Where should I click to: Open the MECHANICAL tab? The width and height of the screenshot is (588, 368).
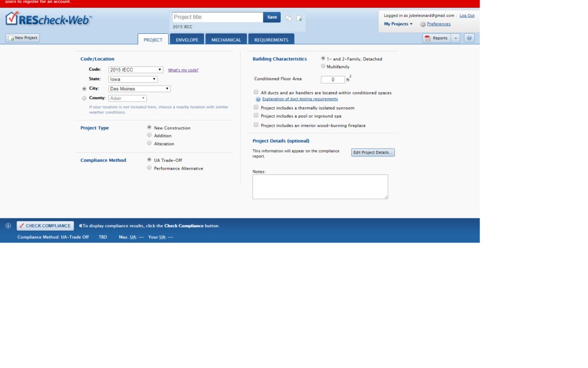click(226, 40)
